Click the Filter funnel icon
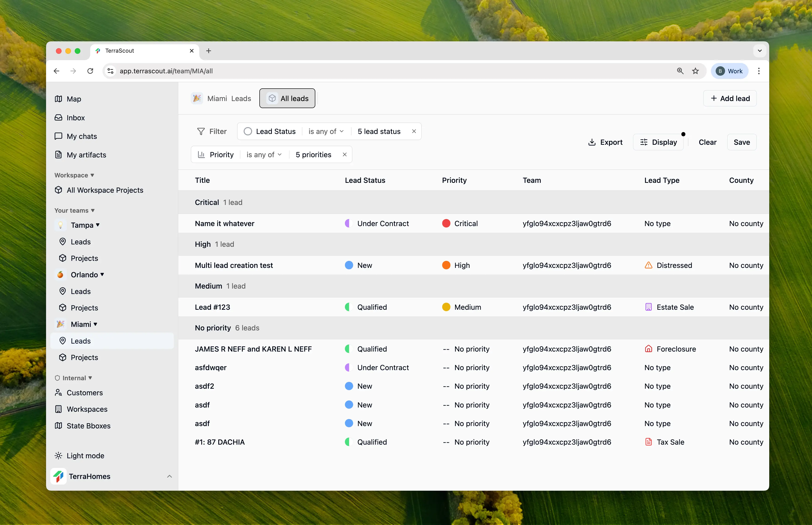812x525 pixels. point(201,131)
